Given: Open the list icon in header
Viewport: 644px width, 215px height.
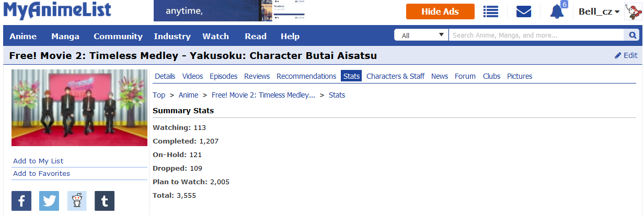Looking at the screenshot, I should [490, 11].
